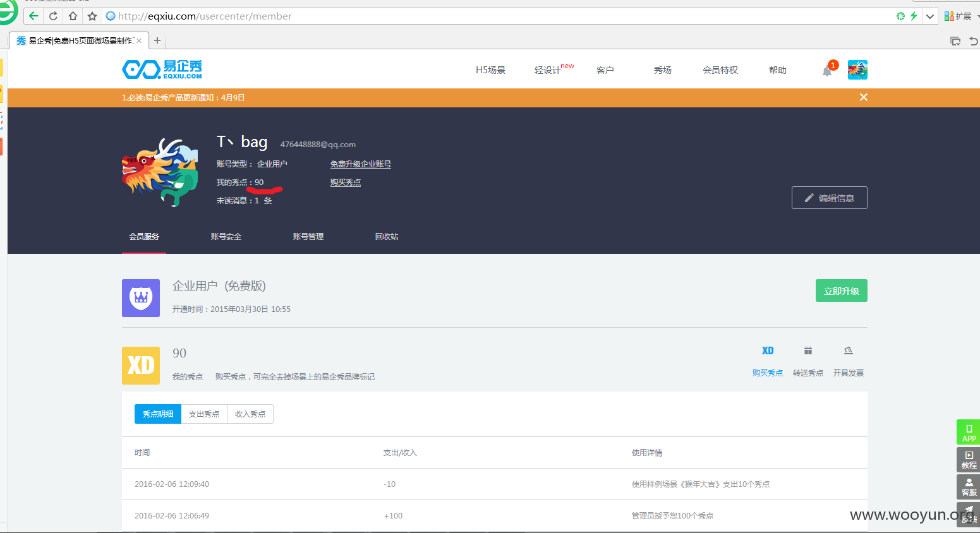Viewport: 980px width, 533px height.
Task: Click the +100 income value
Action: 393,516
